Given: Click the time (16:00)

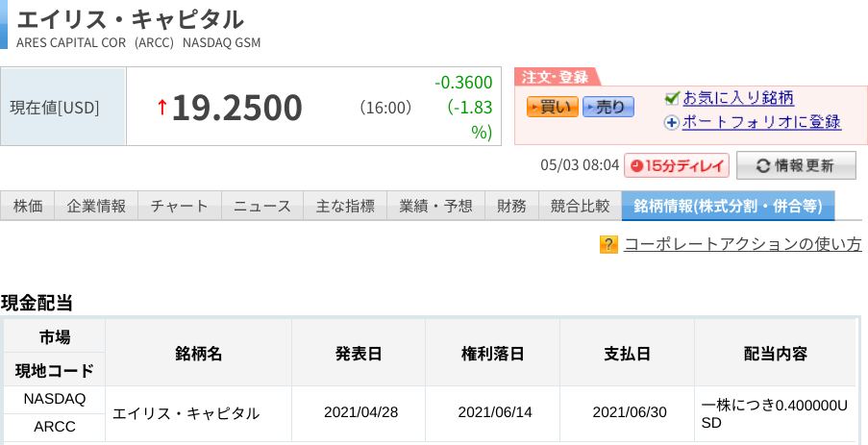Looking at the screenshot, I should click(x=385, y=108).
